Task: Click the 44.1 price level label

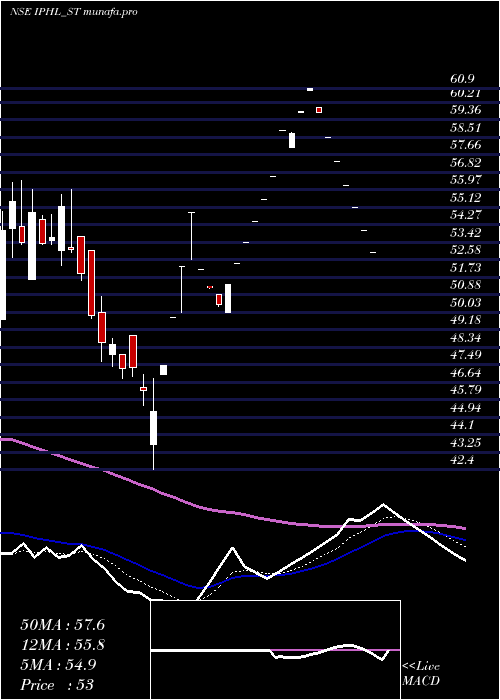Action: pyautogui.click(x=462, y=425)
